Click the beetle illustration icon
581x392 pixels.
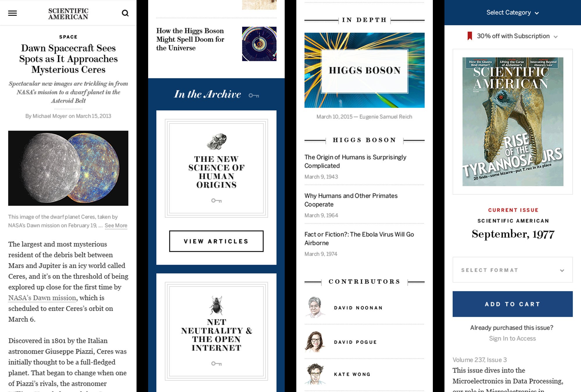click(x=216, y=305)
